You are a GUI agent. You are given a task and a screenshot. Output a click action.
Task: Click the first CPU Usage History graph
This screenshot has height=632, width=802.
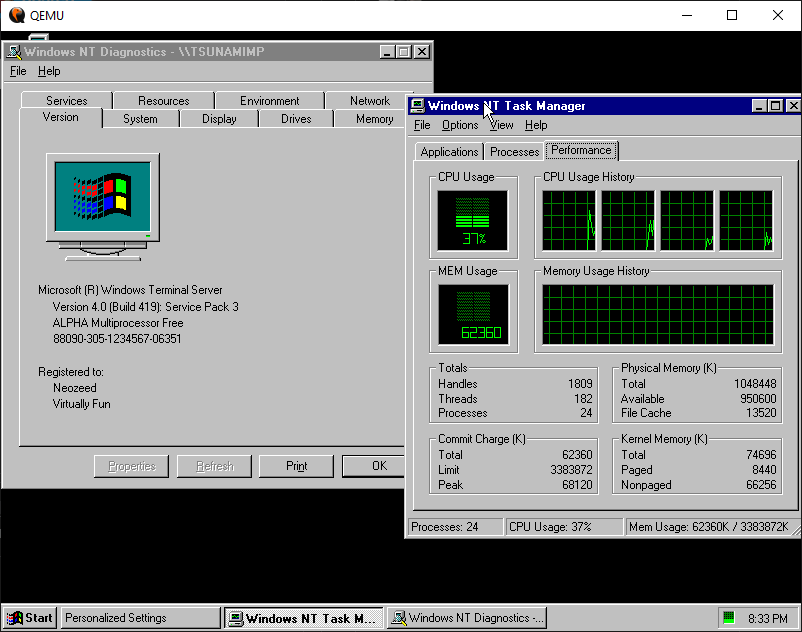click(x=569, y=220)
